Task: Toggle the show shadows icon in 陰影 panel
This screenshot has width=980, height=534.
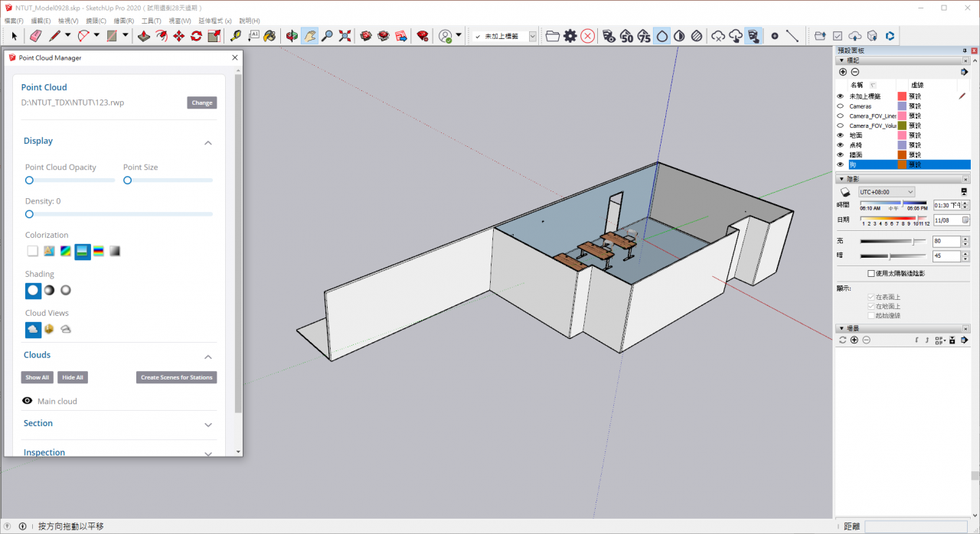Action: pos(845,192)
